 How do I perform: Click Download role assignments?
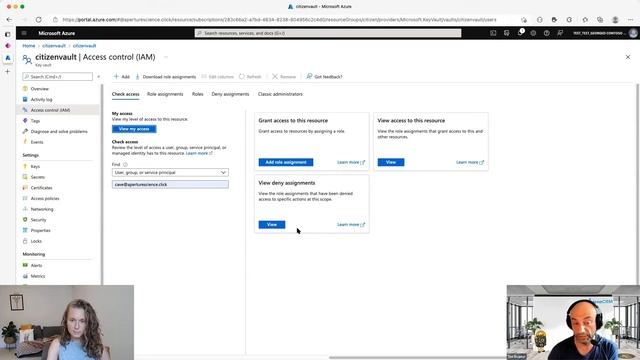[x=166, y=76]
